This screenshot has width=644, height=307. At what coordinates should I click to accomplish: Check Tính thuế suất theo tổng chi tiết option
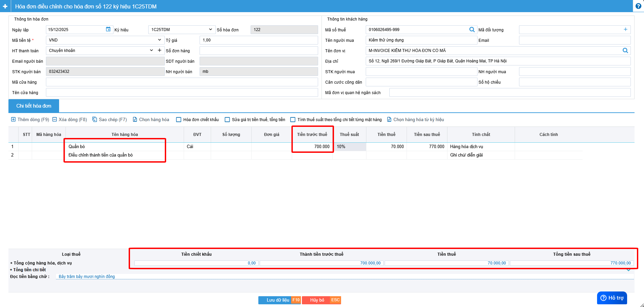(293, 120)
